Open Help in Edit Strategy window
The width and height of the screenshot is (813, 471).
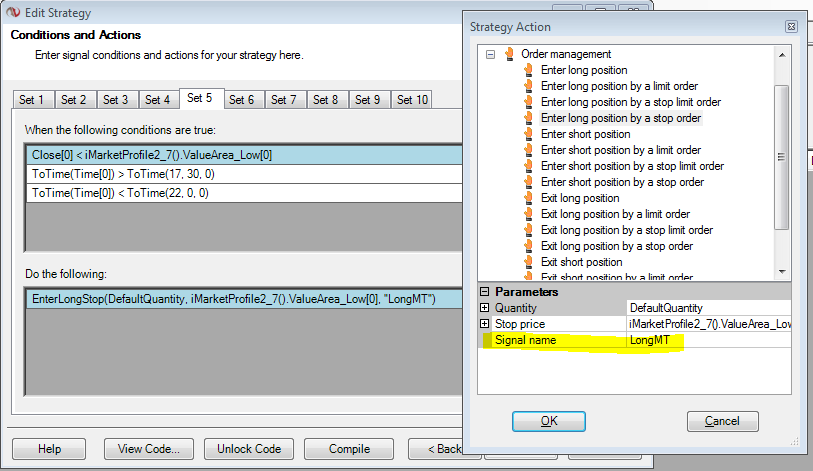49,449
